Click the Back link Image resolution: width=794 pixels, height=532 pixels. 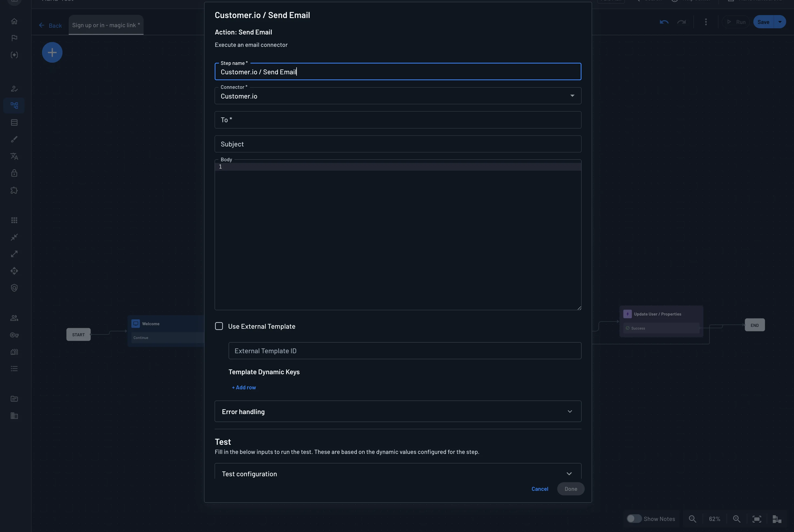tap(50, 26)
